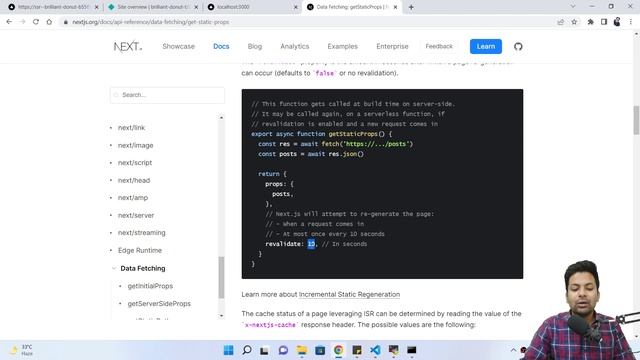Open Microsoft Store from taskbar
This screenshot has width=640, height=360.
(320, 350)
